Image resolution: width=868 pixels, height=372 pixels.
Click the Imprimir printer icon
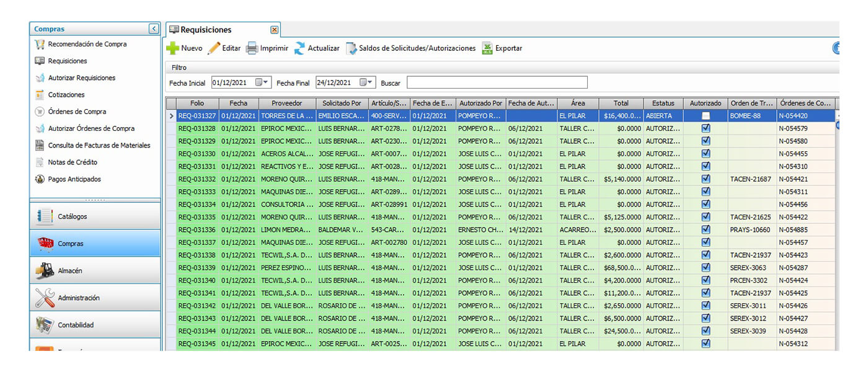point(252,48)
